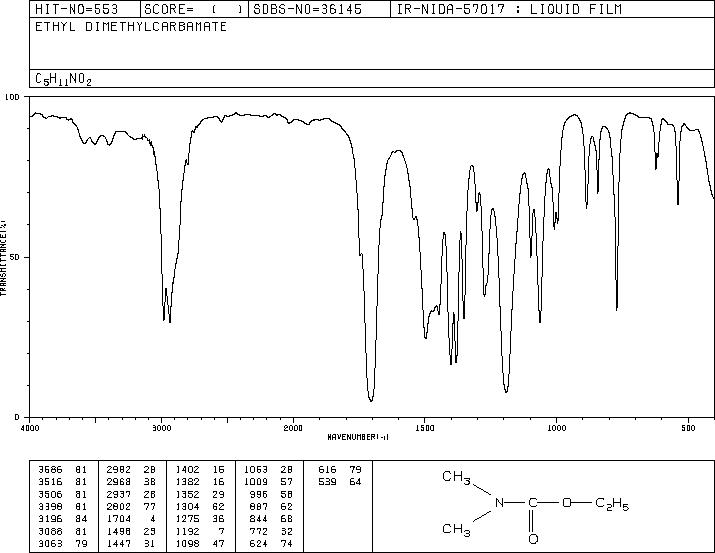
Task: Select the TRANSMITTANCE axis title
Action: [x=3, y=258]
